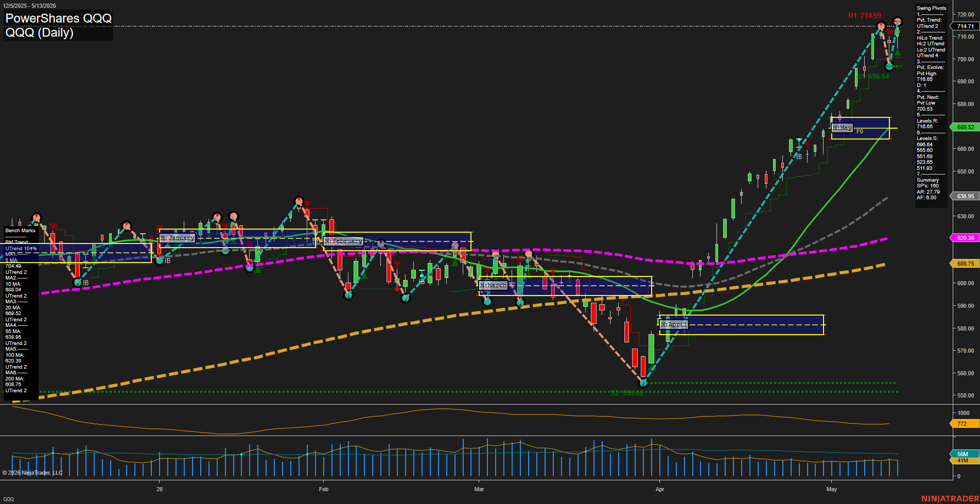
Task: Click the 100 MA: label in Bench Marks
Action: point(15,355)
